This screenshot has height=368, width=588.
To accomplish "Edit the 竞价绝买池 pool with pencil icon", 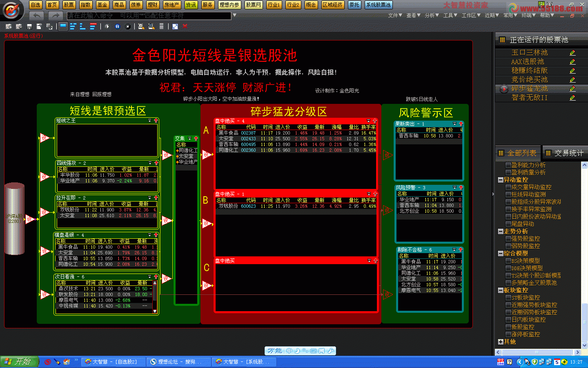I will pos(572,80).
